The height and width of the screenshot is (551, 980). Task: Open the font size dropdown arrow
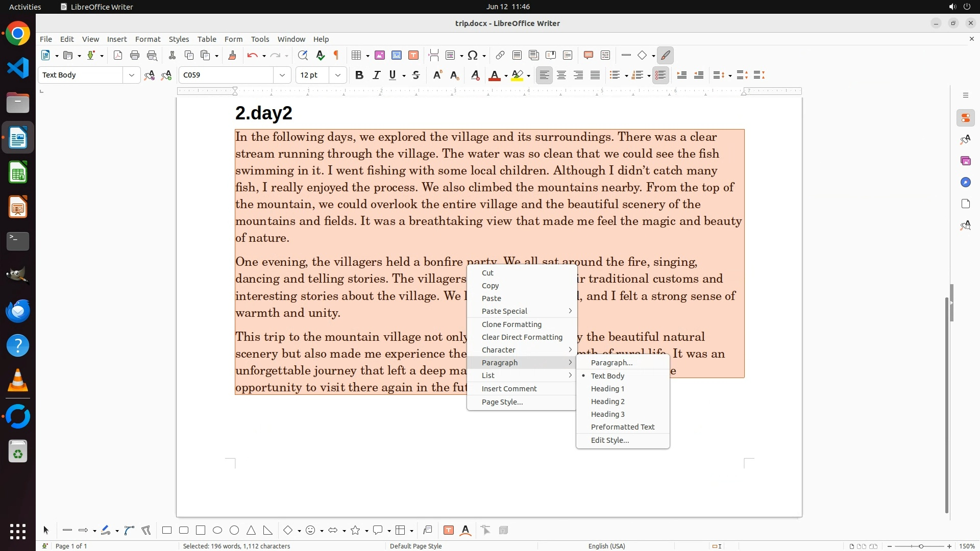tap(338, 75)
